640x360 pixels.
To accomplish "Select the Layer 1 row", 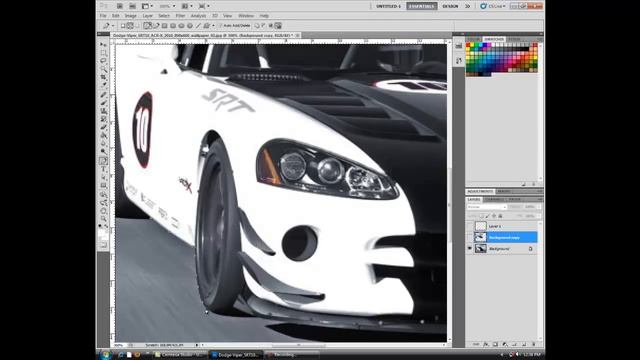I will pyautogui.click(x=505, y=226).
